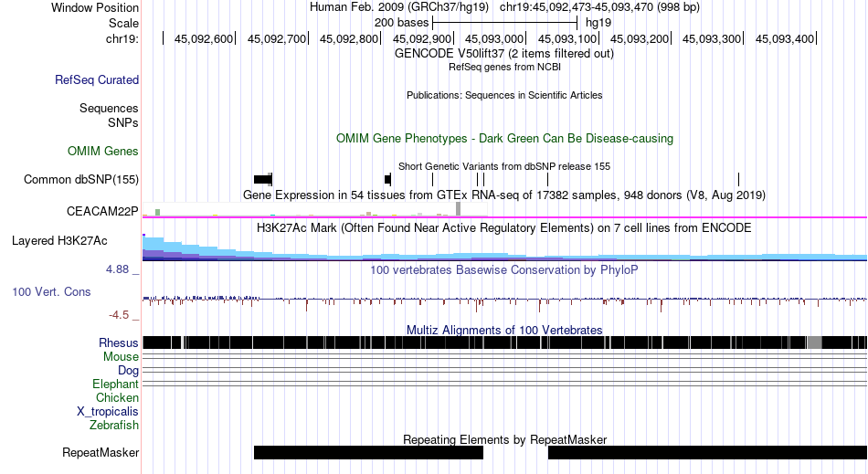Screen dimensions: 868x474
Task: Open the OMIM Genes track label
Action: tap(103, 151)
